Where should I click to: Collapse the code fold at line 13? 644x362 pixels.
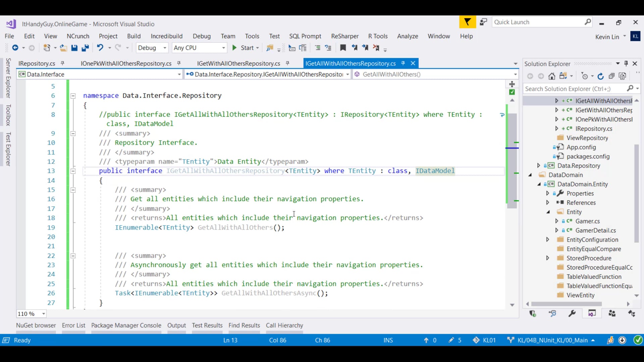[73, 171]
